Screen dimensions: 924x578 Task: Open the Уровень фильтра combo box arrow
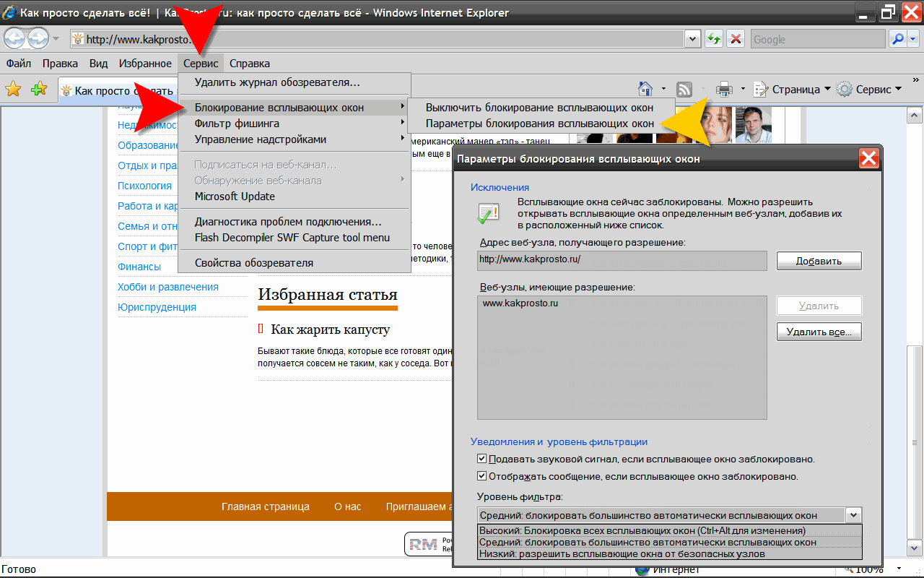[854, 515]
